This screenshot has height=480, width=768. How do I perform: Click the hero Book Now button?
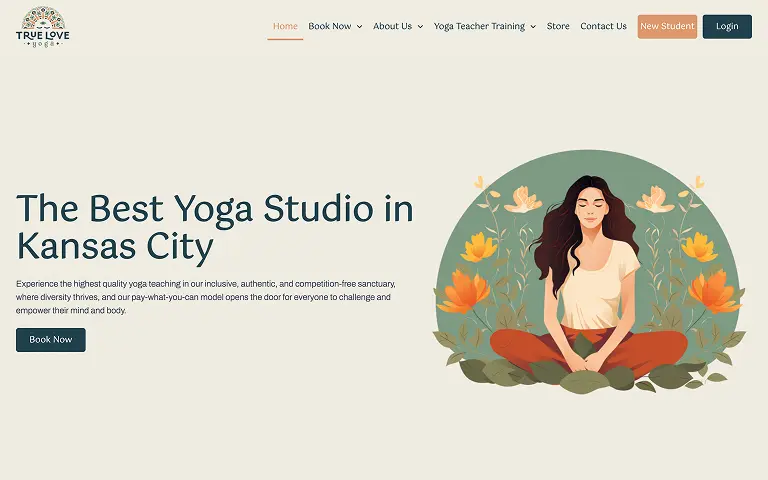(x=50, y=340)
